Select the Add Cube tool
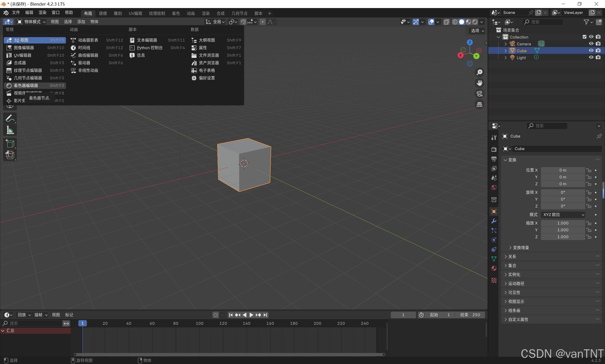605x364 pixels. (10, 143)
